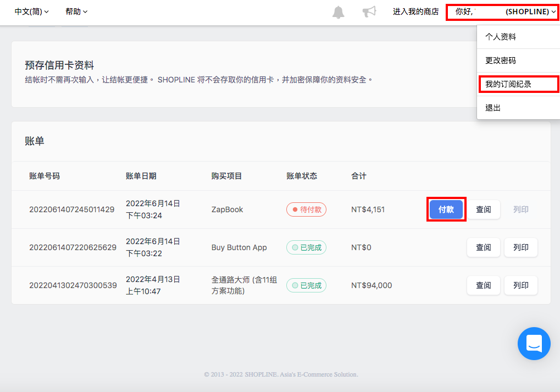
Task: Click the blue 付款 button for ZapBook
Action: pyautogui.click(x=446, y=209)
